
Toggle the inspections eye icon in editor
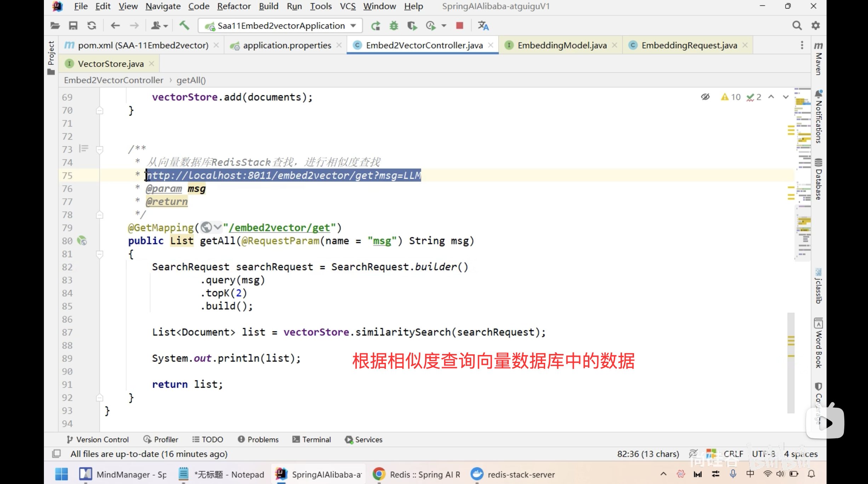(705, 97)
